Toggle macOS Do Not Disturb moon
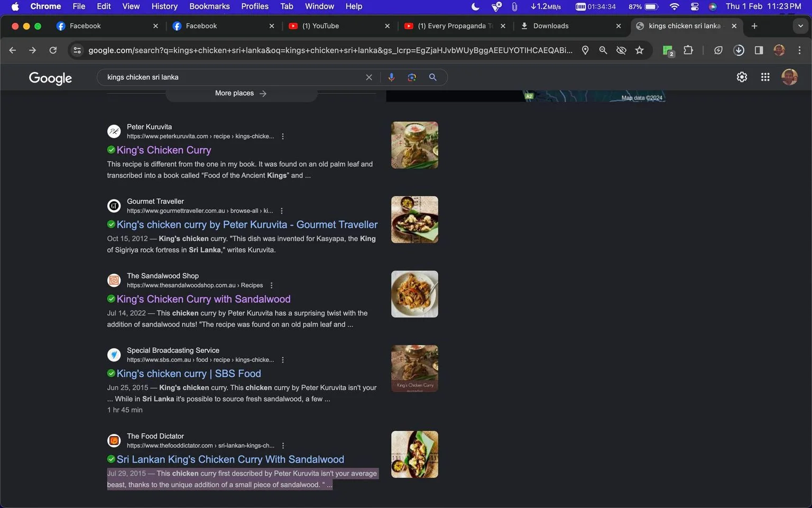This screenshot has height=508, width=812. [475, 6]
